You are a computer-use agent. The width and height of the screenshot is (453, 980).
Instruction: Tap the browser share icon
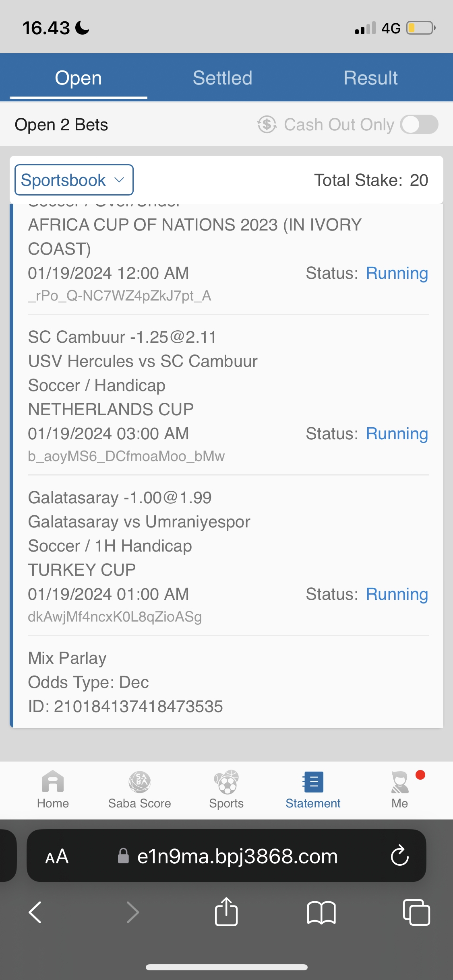point(226,912)
